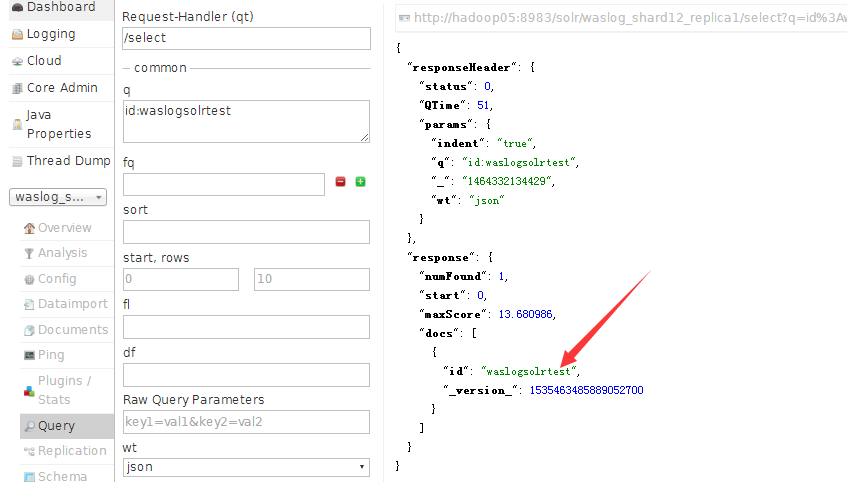The width and height of the screenshot is (847, 482).
Task: Go to Overview for the core
Action: [x=65, y=228]
